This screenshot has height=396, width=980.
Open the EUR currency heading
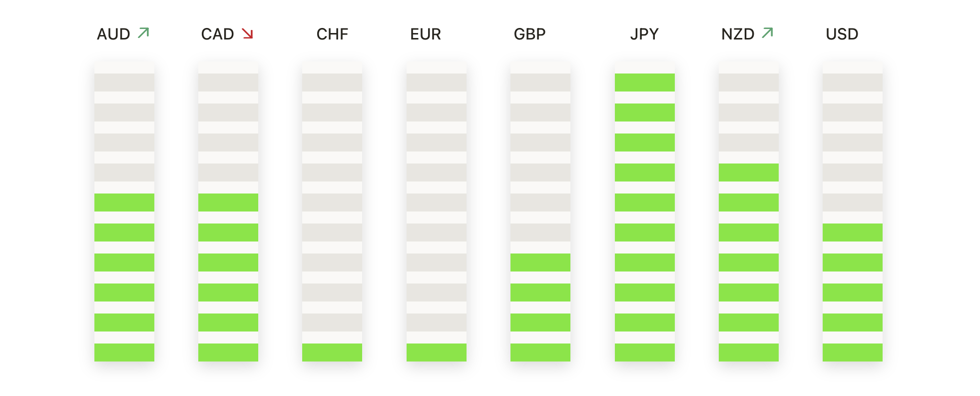pyautogui.click(x=426, y=34)
